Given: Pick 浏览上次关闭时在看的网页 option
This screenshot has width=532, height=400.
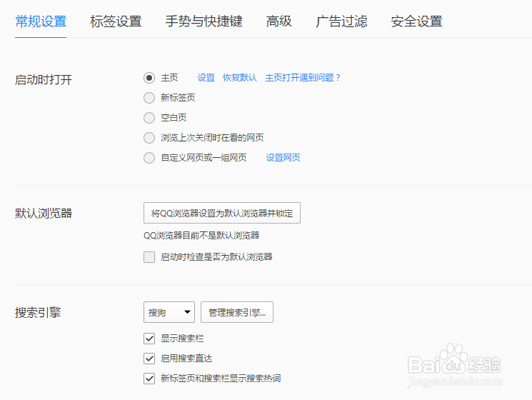Looking at the screenshot, I should tap(149, 138).
